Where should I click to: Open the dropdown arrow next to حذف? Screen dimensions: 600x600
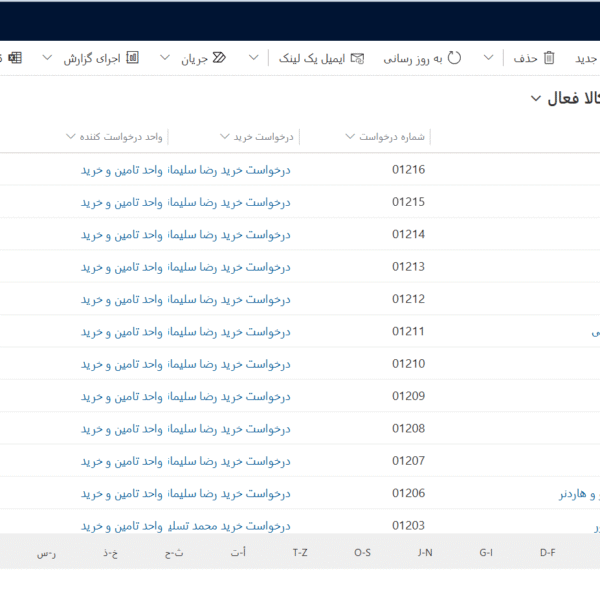489,58
